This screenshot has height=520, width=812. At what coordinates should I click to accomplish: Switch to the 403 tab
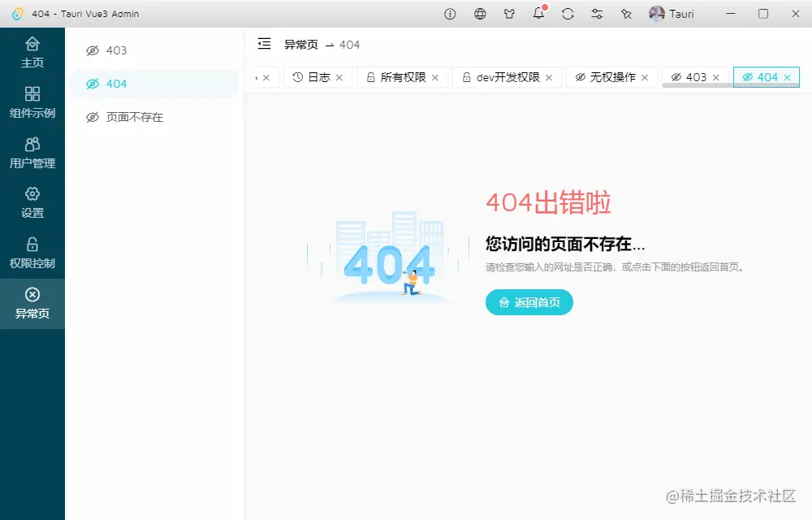click(695, 77)
